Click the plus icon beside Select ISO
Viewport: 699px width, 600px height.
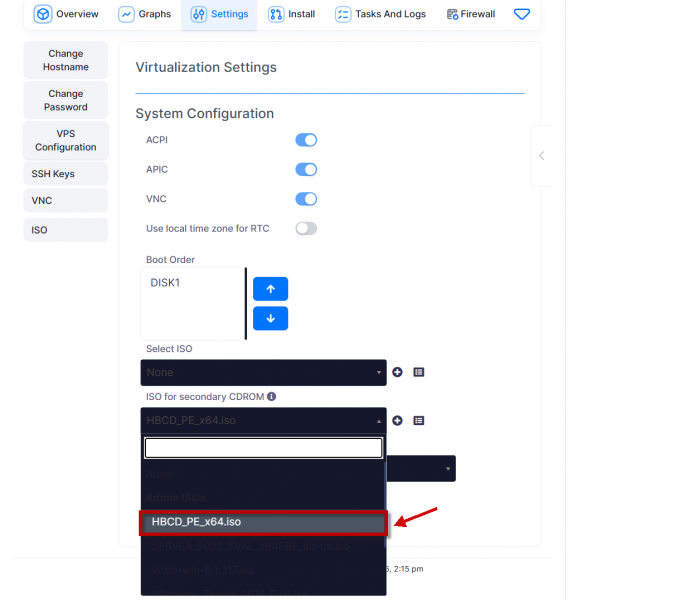click(x=397, y=372)
